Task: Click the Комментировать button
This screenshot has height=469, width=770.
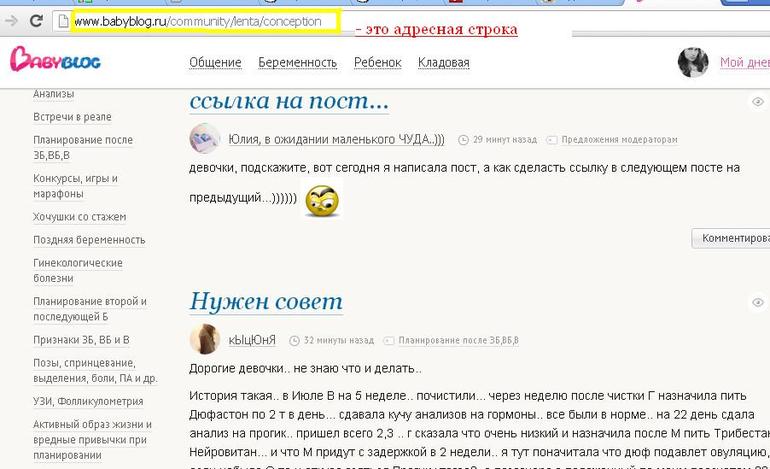Action: coord(731,238)
